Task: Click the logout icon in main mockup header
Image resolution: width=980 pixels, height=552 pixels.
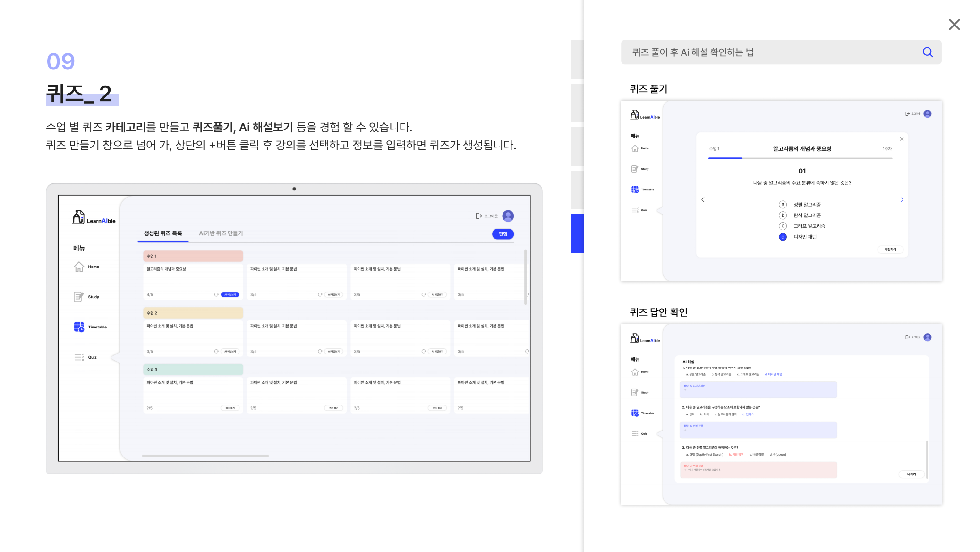Action: [x=479, y=216]
